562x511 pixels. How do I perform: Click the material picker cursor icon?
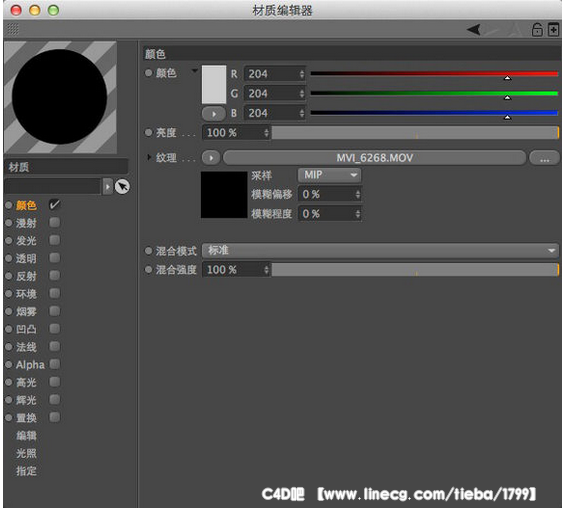click(x=122, y=187)
